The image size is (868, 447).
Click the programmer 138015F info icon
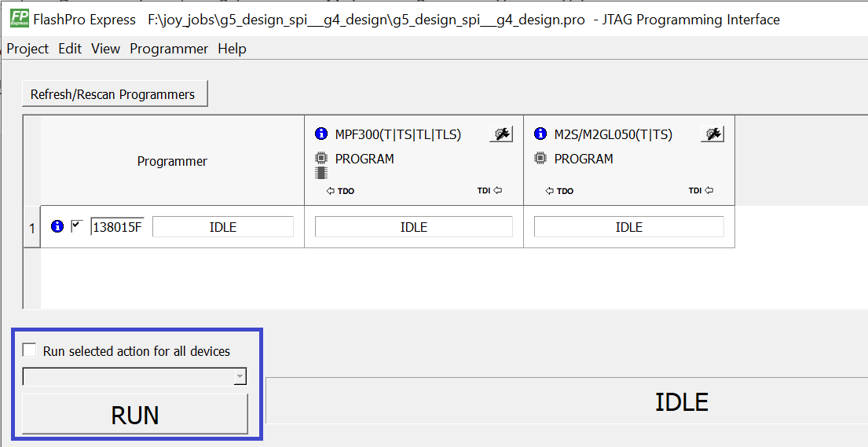click(x=57, y=227)
